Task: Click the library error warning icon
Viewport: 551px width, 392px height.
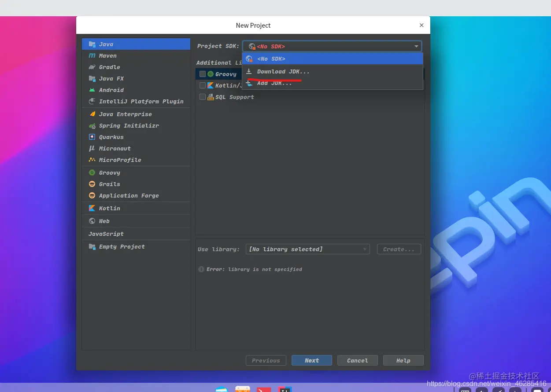Action: [201, 269]
